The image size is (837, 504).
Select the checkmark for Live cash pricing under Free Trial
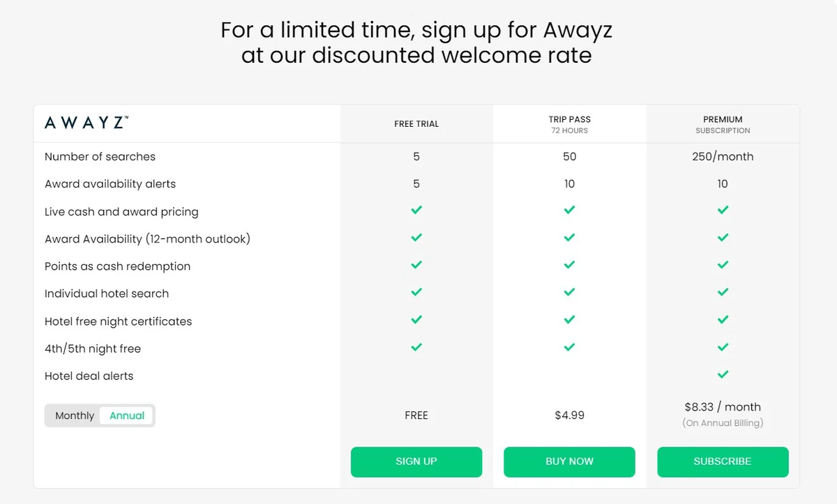[416, 210]
